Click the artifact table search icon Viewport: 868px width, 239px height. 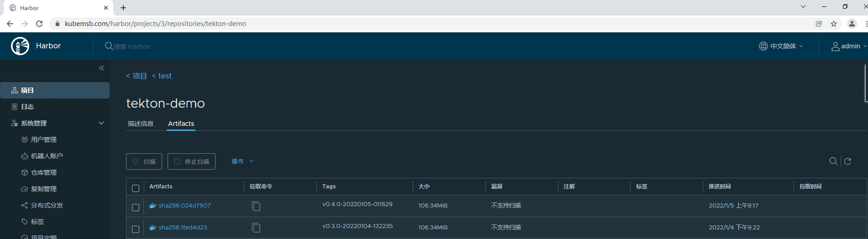coord(833,161)
